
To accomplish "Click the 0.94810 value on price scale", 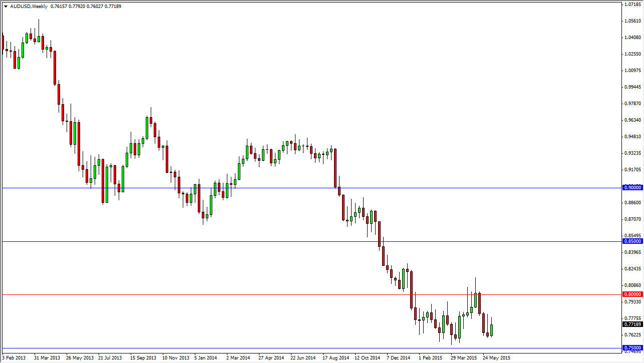I will [633, 137].
